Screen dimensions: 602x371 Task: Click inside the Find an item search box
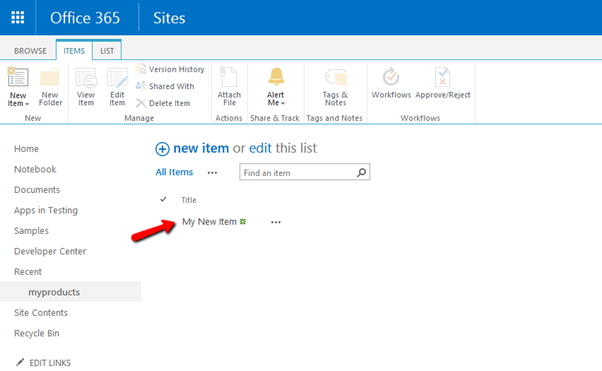[298, 172]
